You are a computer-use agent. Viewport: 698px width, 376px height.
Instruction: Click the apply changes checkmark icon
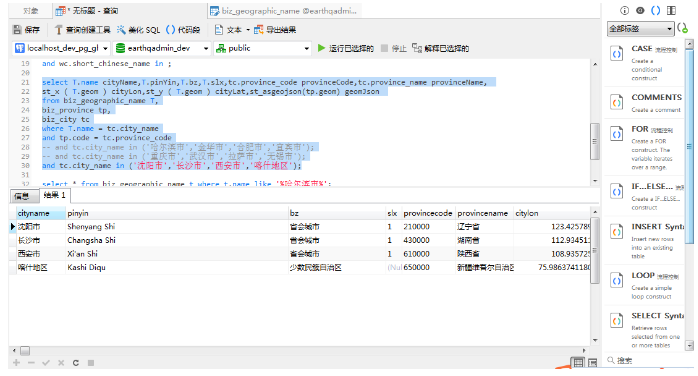(46, 363)
